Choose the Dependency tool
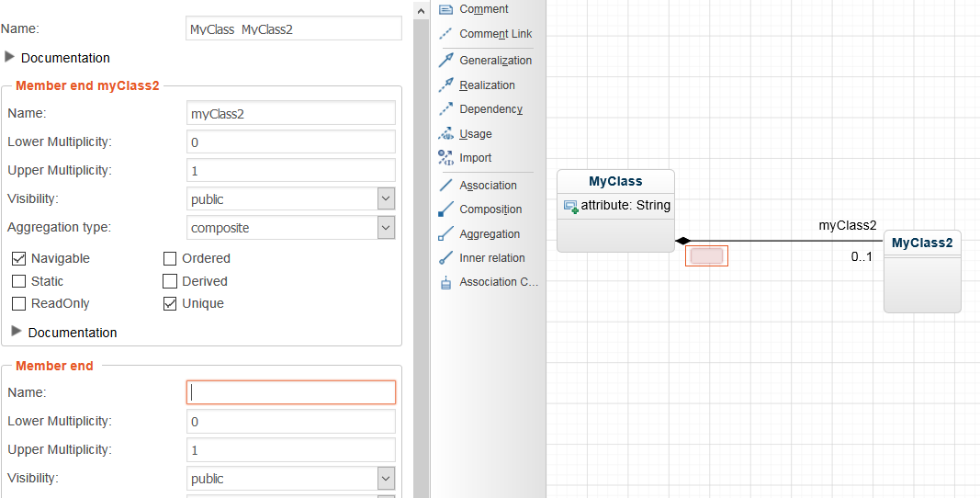The image size is (980, 498). (x=490, y=109)
